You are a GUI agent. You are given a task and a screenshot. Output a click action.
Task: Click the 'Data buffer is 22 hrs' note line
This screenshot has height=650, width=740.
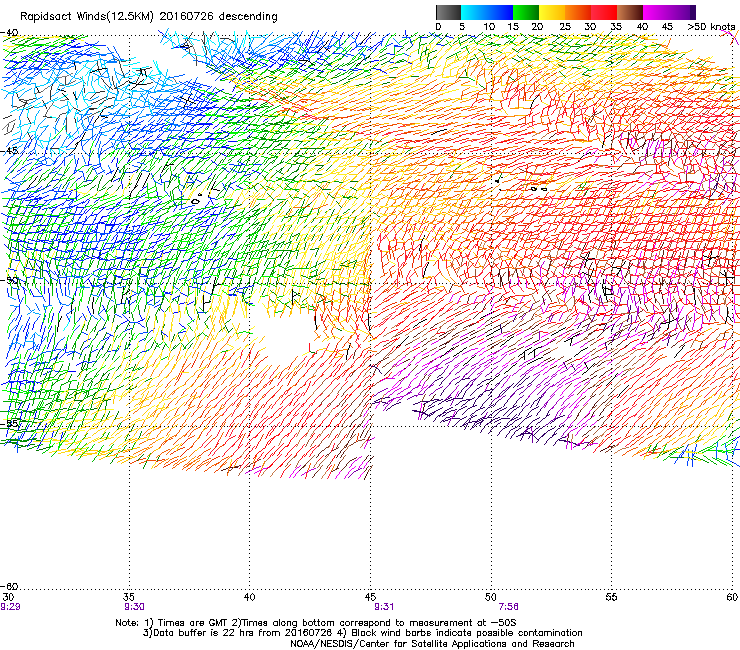point(362,633)
